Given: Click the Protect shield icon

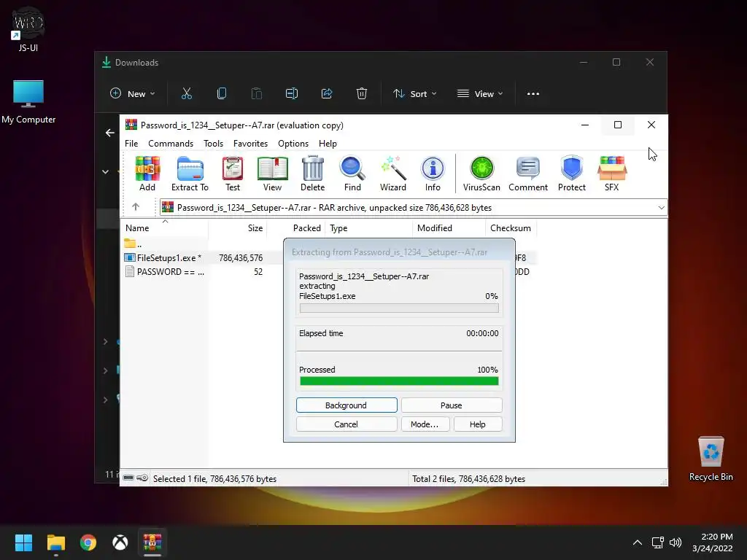Looking at the screenshot, I should pos(572,174).
